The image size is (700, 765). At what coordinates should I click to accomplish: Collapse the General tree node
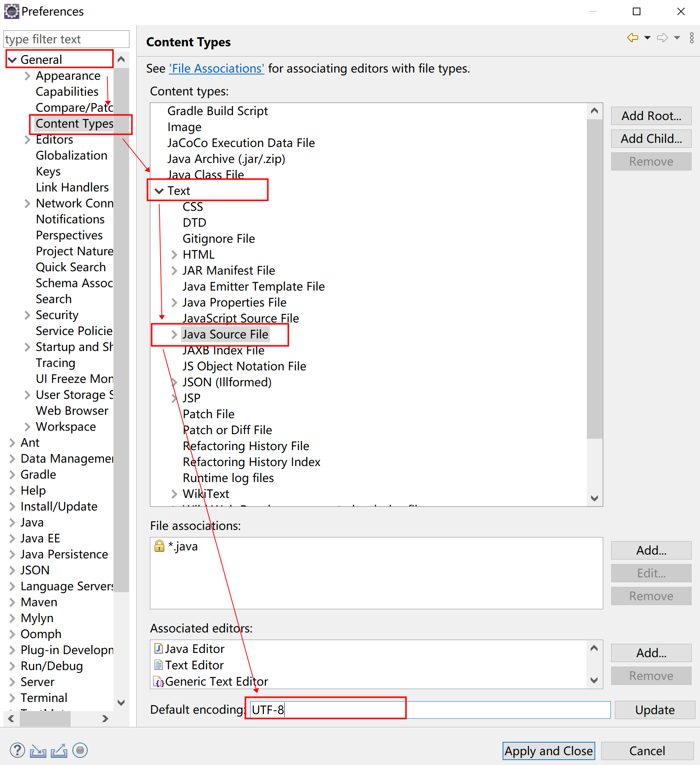(x=12, y=60)
